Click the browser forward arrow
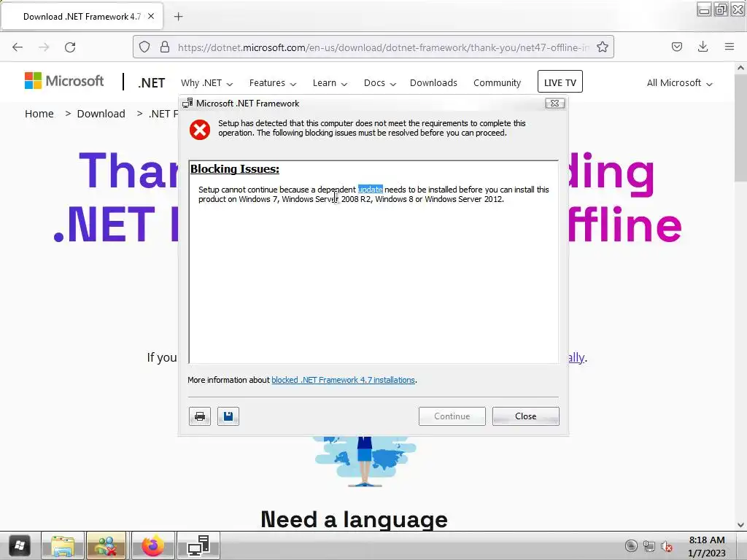The image size is (747, 560). [44, 47]
